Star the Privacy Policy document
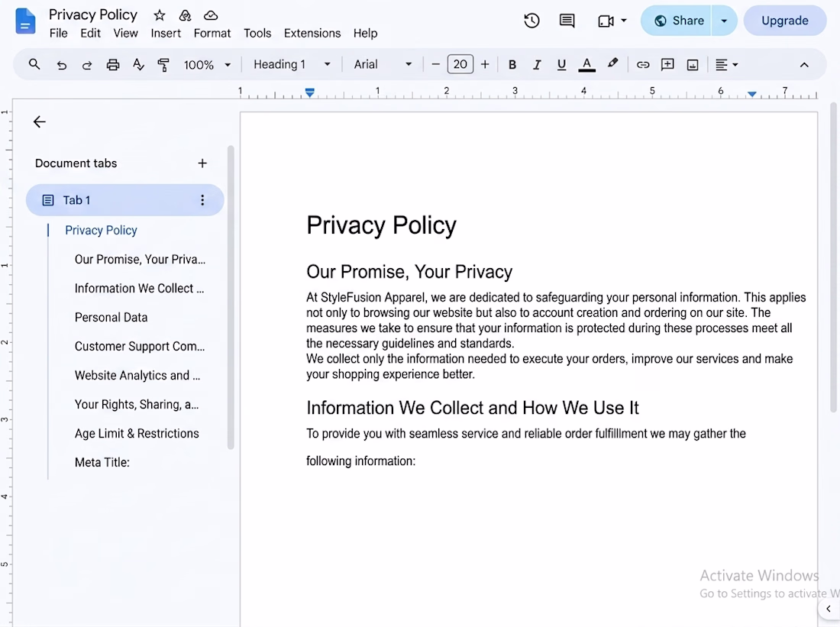The width and height of the screenshot is (840, 627). pyautogui.click(x=159, y=15)
